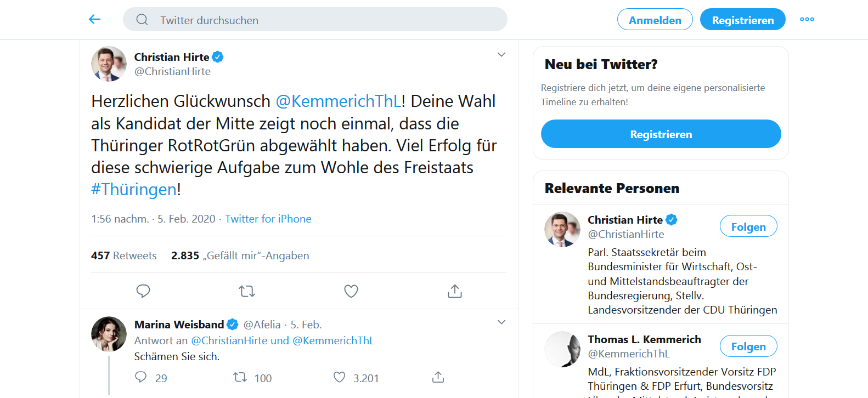Open the more options ellipsis menu
868x398 pixels.
pos(807,20)
